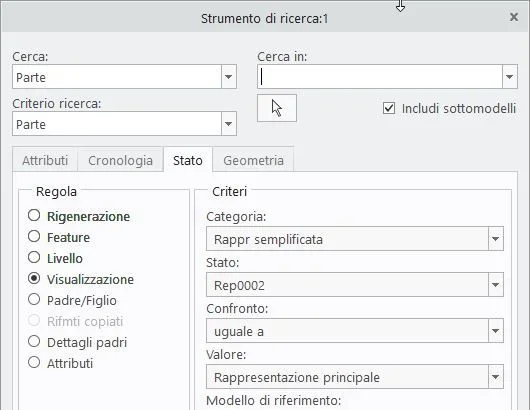Screen dimensions: 530x410
Task: Expand the Categoria Rappr semplificata dropdown
Action: [496, 239]
